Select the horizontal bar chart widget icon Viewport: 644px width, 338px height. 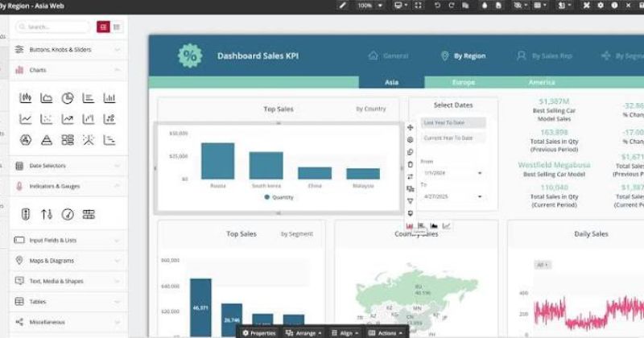(x=89, y=97)
